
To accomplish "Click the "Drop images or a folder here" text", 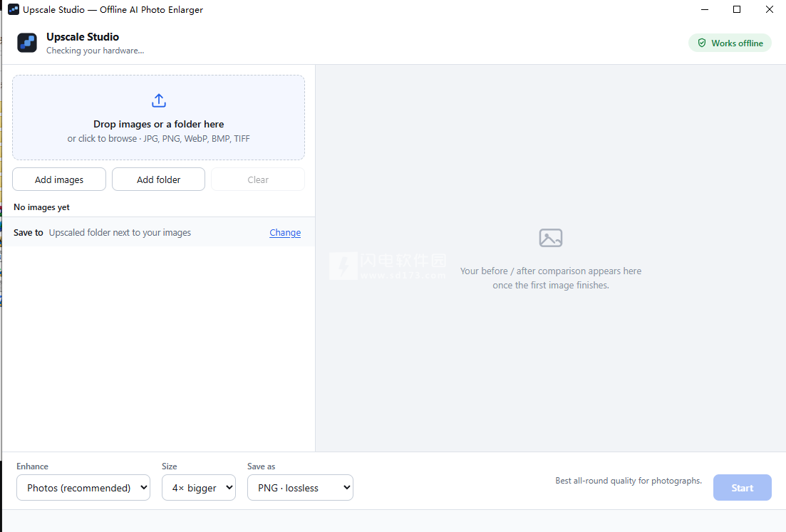I will (x=158, y=124).
